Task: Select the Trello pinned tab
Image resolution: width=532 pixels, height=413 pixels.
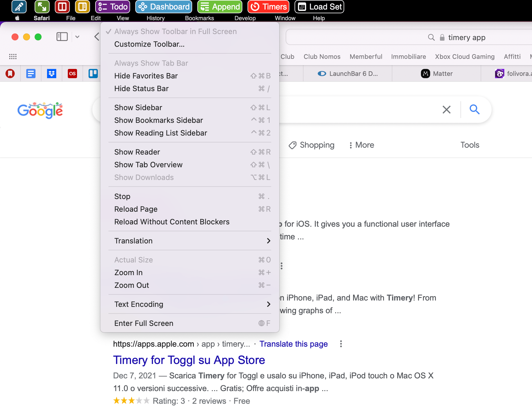Action: tap(93, 74)
